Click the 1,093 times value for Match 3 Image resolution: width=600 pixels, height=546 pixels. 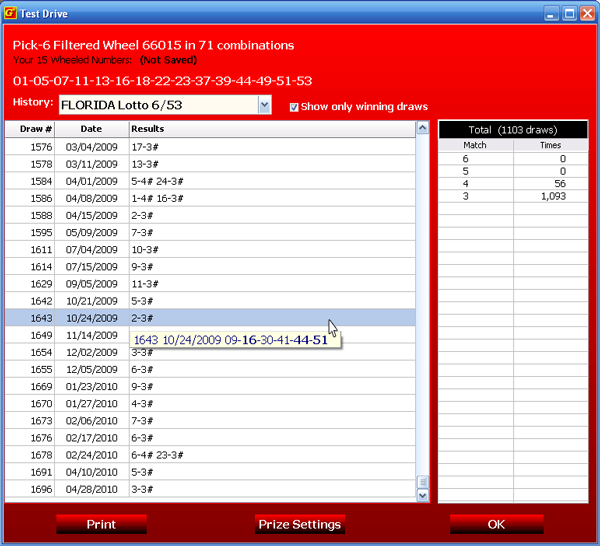pyautogui.click(x=553, y=196)
